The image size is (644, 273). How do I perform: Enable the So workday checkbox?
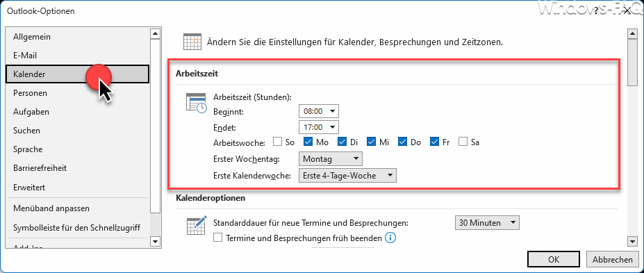point(278,142)
